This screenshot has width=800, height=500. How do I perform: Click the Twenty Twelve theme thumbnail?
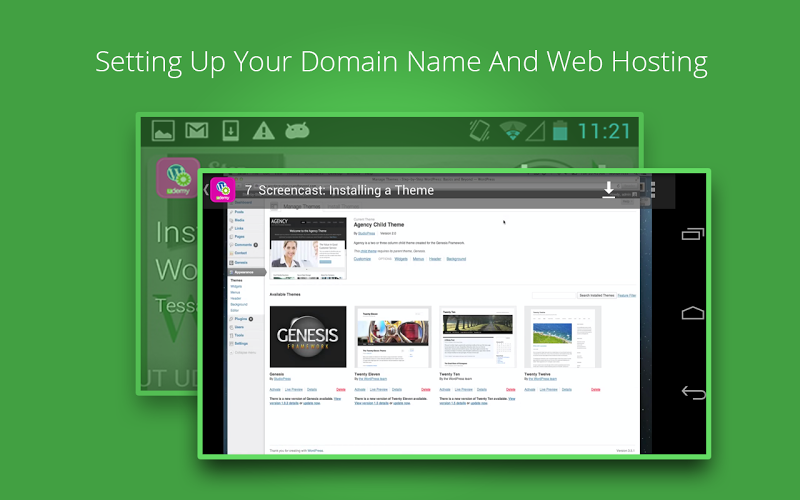pyautogui.click(x=563, y=336)
